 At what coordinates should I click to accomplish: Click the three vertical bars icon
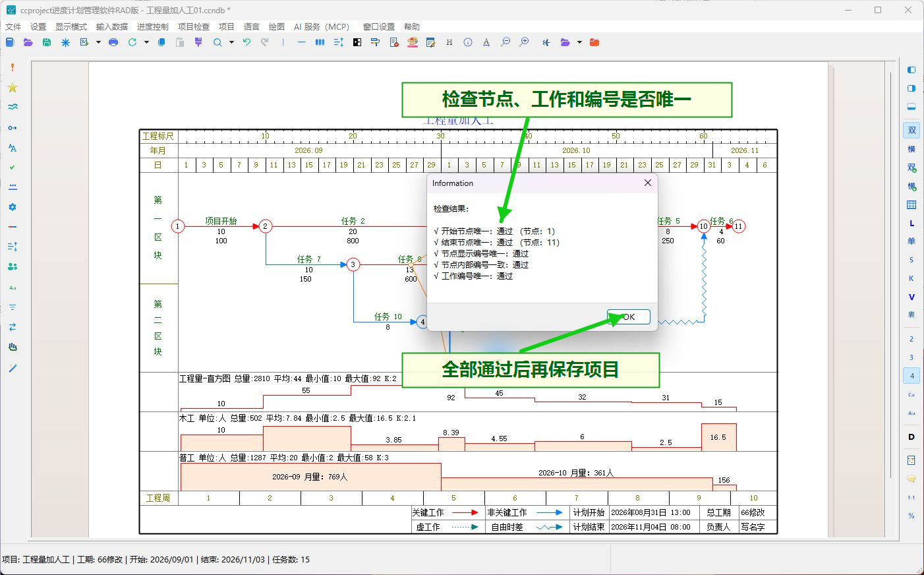320,42
